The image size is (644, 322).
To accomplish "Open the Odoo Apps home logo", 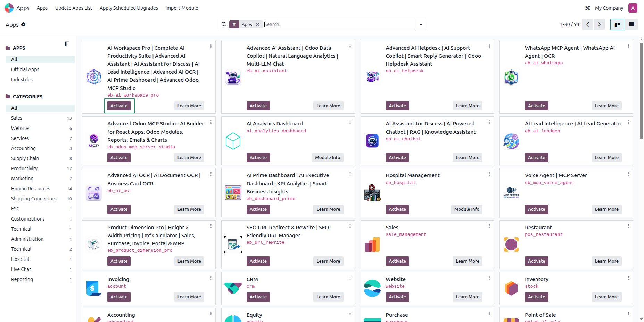I will coord(9,8).
